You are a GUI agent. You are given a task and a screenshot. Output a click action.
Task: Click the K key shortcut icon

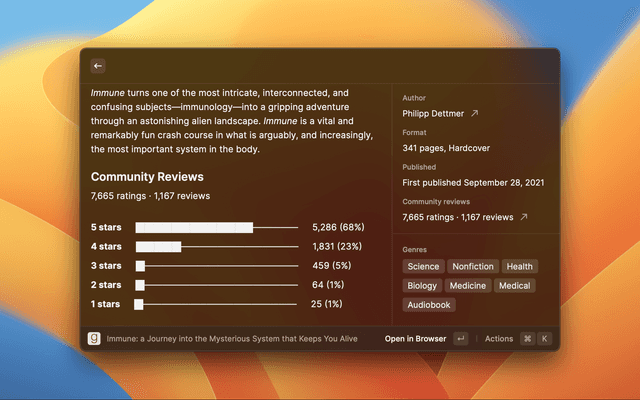pos(544,339)
